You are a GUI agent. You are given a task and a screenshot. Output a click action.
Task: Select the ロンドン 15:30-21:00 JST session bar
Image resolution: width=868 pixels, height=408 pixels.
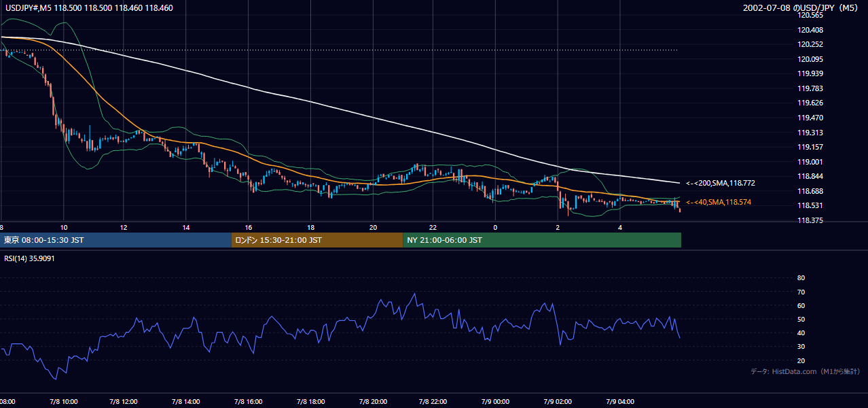tap(317, 240)
